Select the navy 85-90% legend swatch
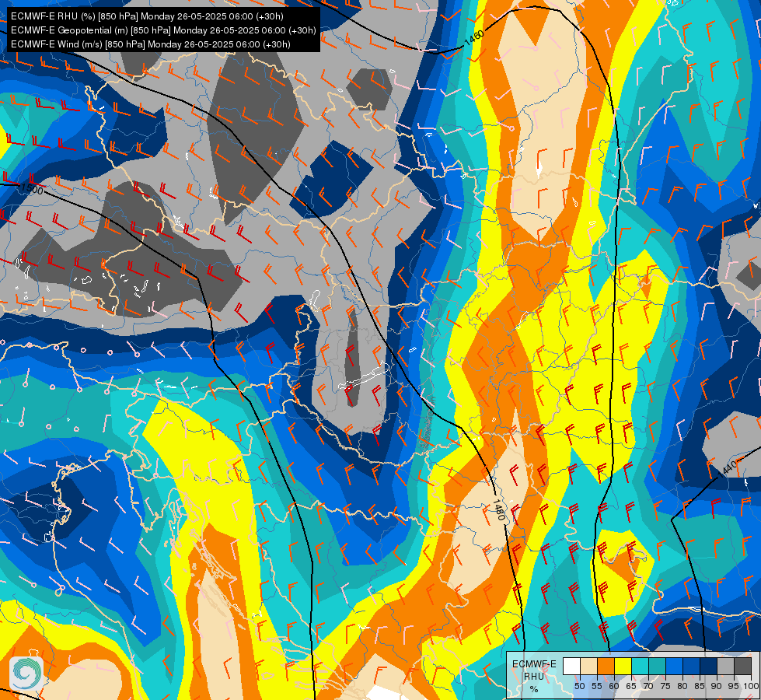The image size is (761, 700). (x=709, y=666)
